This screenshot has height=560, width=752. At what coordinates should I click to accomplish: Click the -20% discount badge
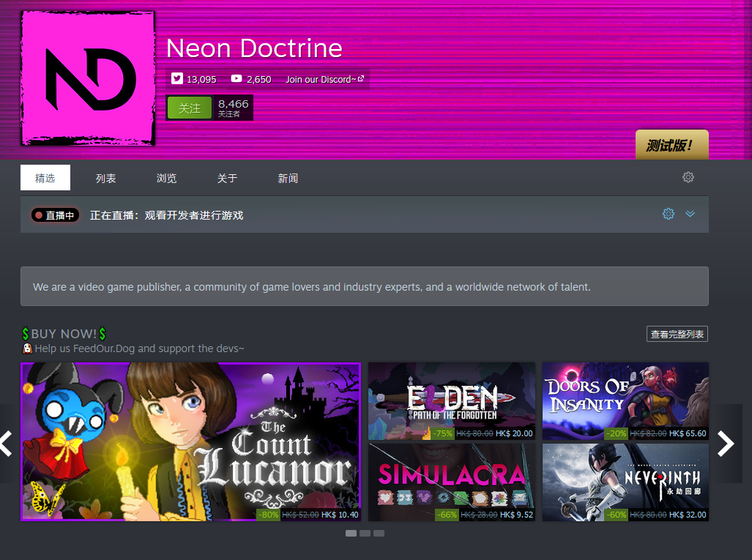617,433
